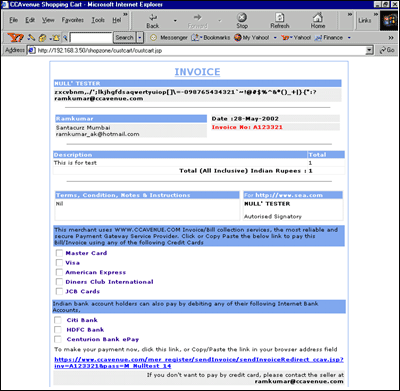
Task: Select the American Express checkbox
Action: click(59, 272)
